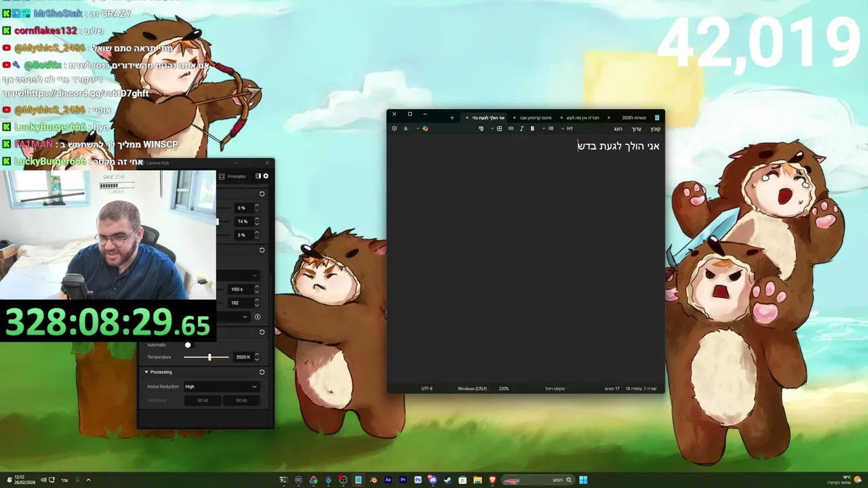Open Notepad settings gear icon
The height and width of the screenshot is (488, 868).
tap(394, 129)
